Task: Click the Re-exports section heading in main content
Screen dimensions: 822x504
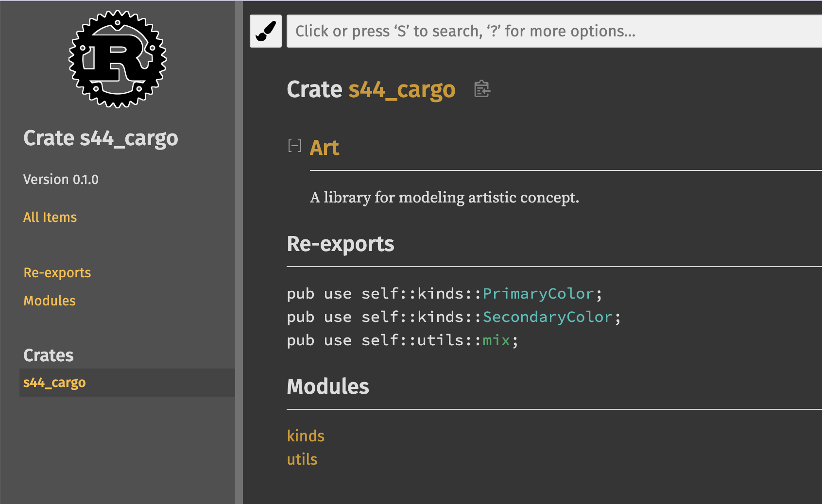Action: coord(340,244)
